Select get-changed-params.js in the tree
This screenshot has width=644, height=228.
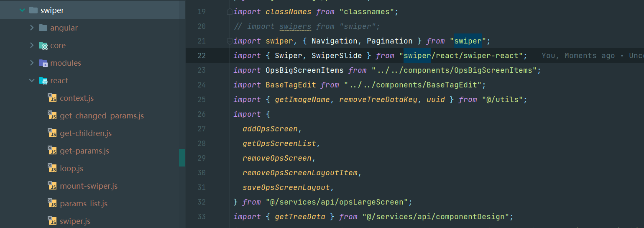102,115
